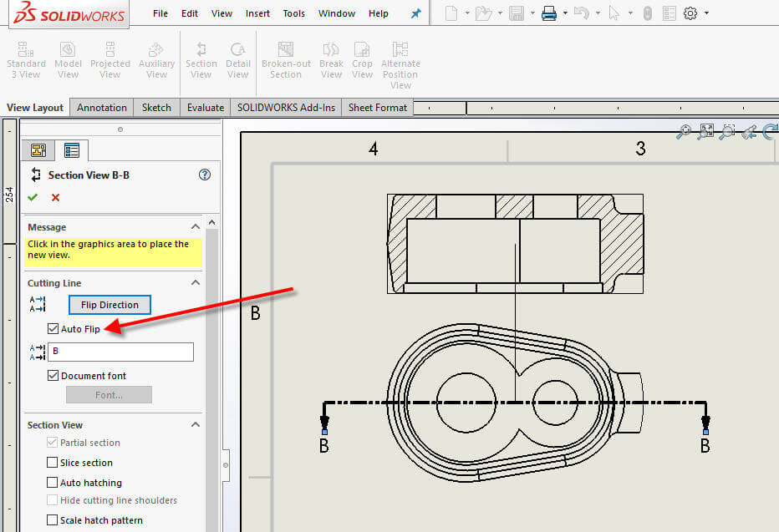The width and height of the screenshot is (779, 532).
Task: Click the section label field showing B
Action: [121, 351]
